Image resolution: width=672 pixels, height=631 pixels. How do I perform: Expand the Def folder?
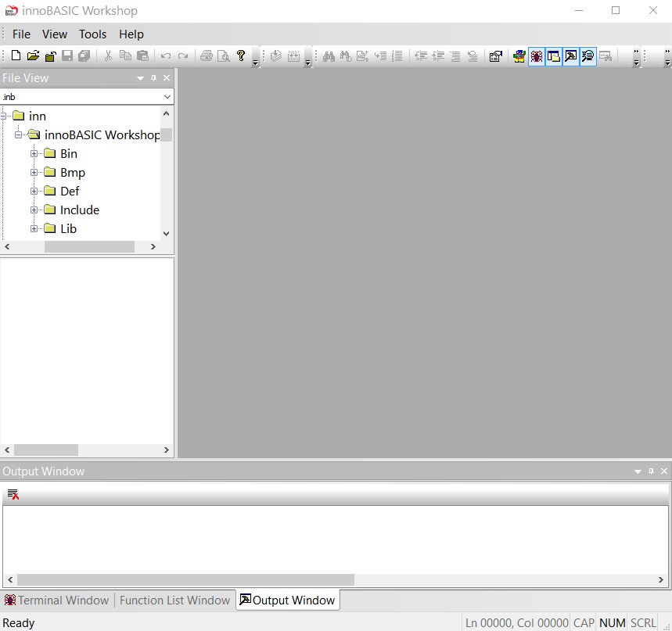pos(34,191)
